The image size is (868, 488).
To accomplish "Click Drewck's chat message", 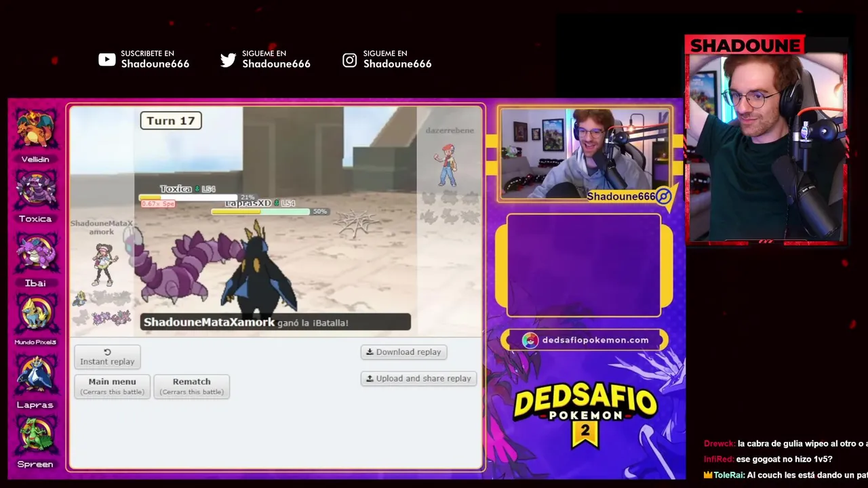I will (786, 443).
